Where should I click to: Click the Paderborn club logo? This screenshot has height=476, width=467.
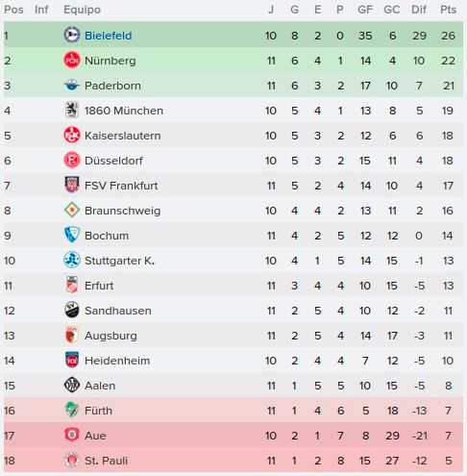[x=72, y=86]
